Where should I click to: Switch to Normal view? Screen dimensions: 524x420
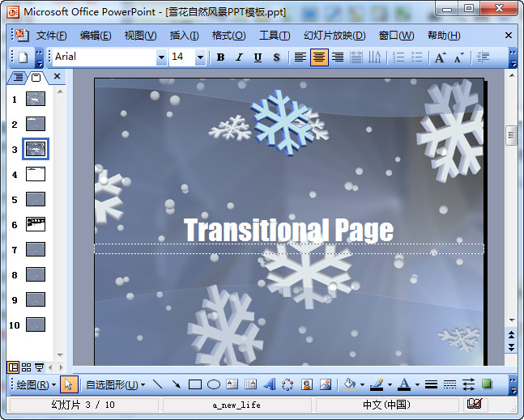(13, 367)
